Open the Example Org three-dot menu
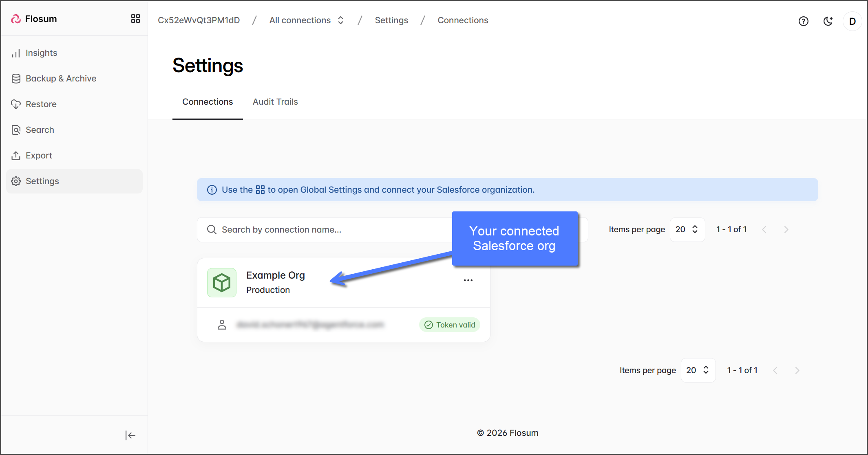This screenshot has width=868, height=455. 468,280
